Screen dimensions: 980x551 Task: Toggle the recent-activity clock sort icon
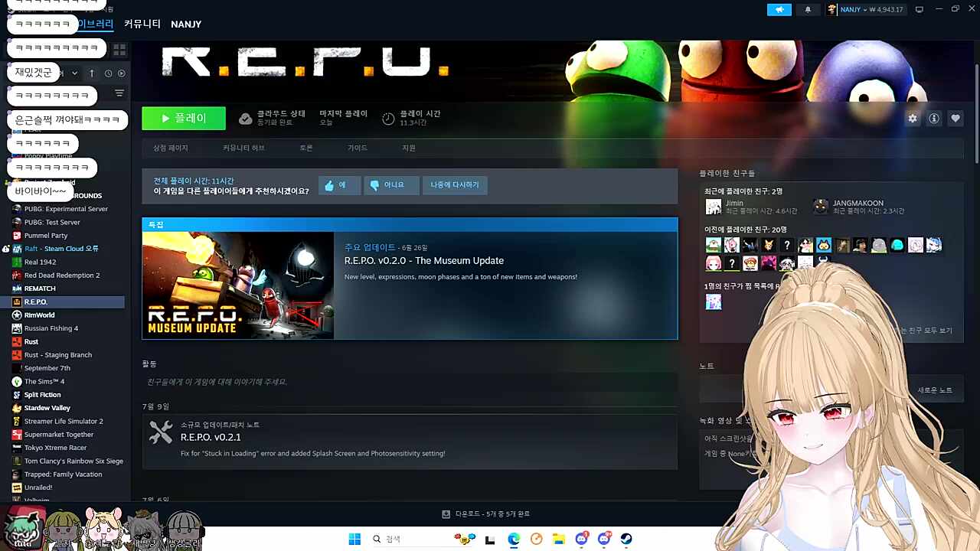[x=109, y=73]
